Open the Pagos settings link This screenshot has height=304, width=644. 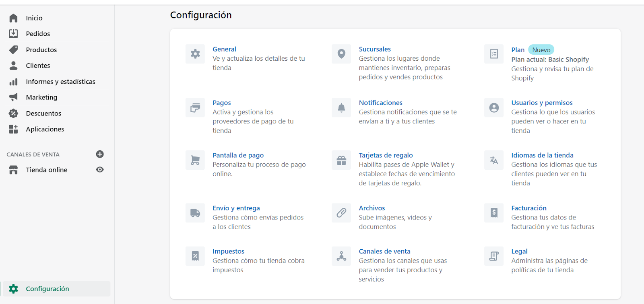pos(222,103)
